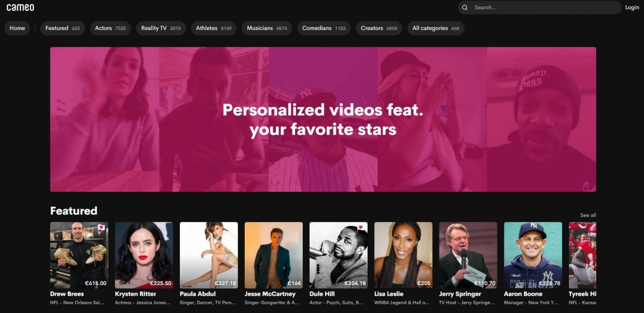The height and width of the screenshot is (313, 644).
Task: Browse the Reality TV category
Action: [160, 28]
